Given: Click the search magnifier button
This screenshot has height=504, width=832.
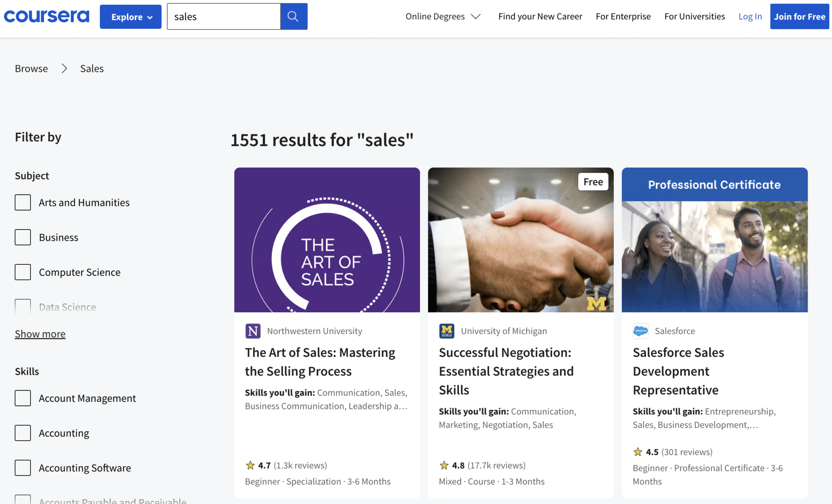Looking at the screenshot, I should pos(293,16).
